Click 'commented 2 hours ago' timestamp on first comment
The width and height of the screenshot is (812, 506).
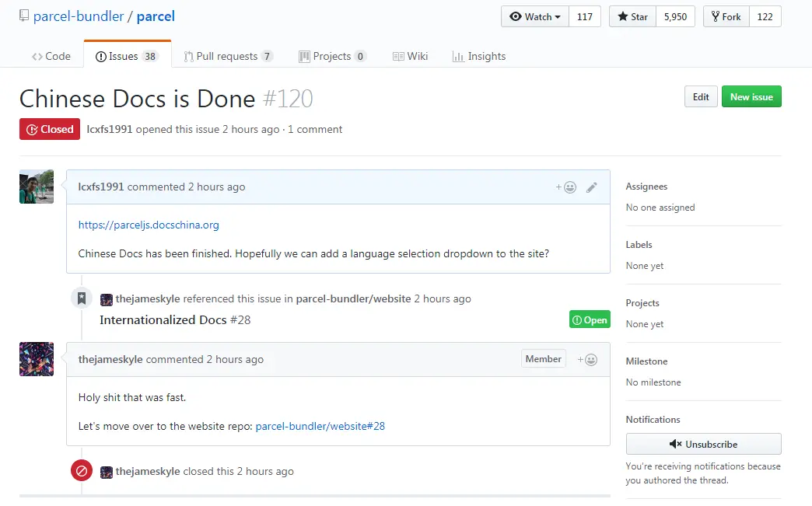[x=187, y=187]
